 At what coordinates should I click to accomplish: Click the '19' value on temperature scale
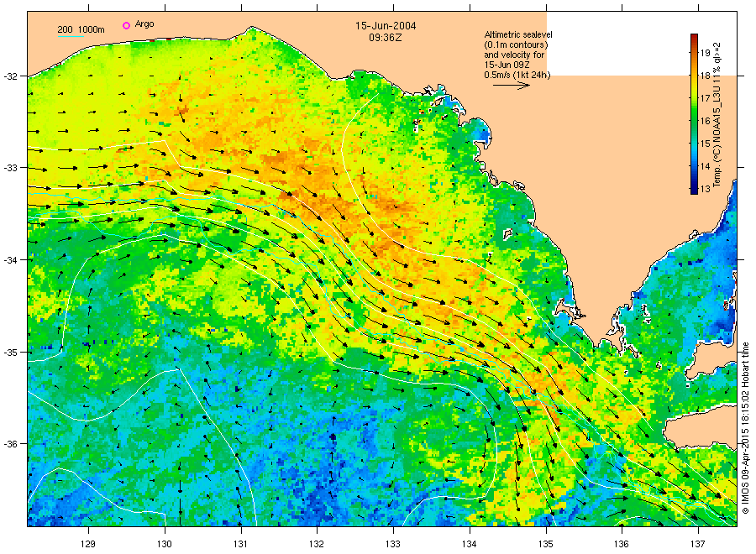(706, 53)
